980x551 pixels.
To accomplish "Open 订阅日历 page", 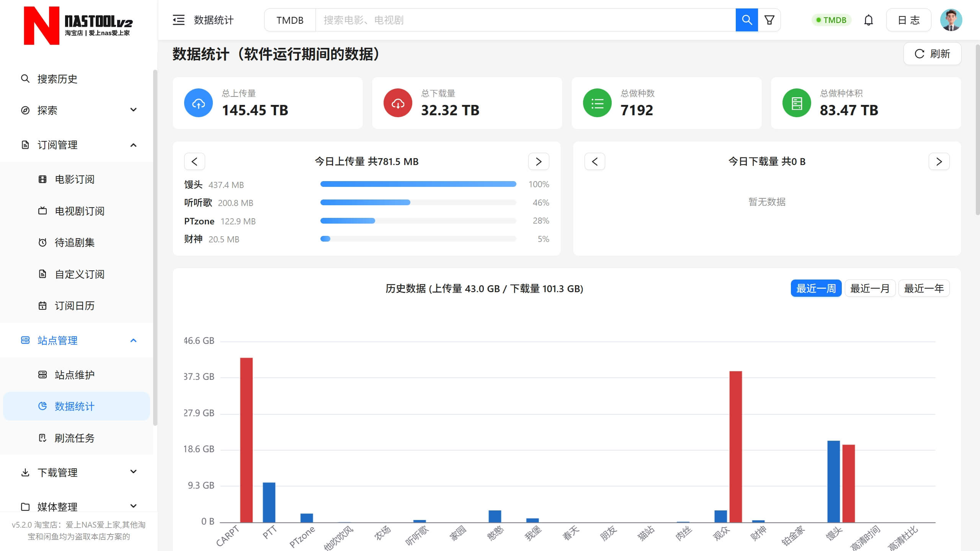I will coord(77,306).
